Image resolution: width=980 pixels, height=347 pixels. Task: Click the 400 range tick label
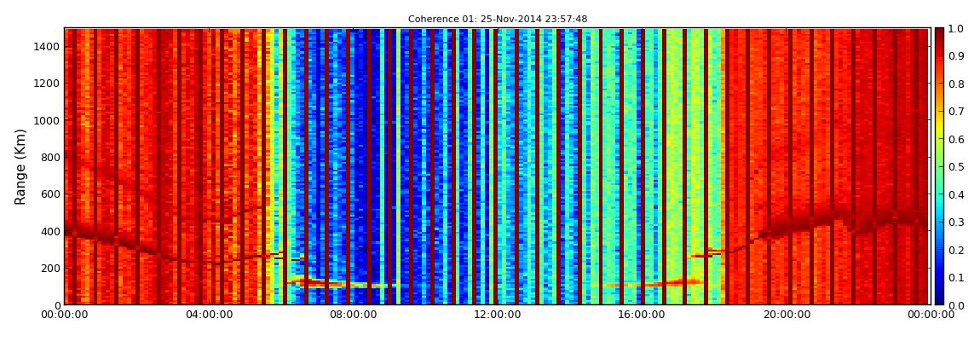point(50,231)
